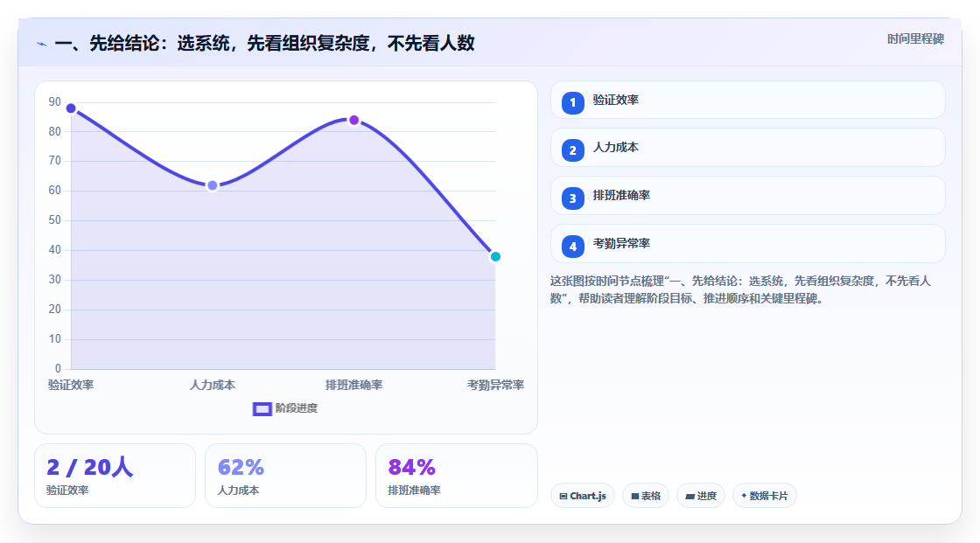Toggle the 阶段进度 legend item

pos(285,408)
